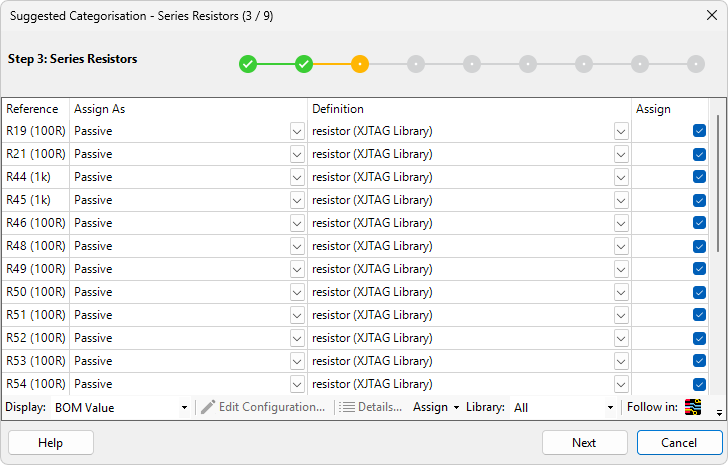The width and height of the screenshot is (728, 465).
Task: Expand Definition dropdown for R45
Action: click(x=621, y=200)
